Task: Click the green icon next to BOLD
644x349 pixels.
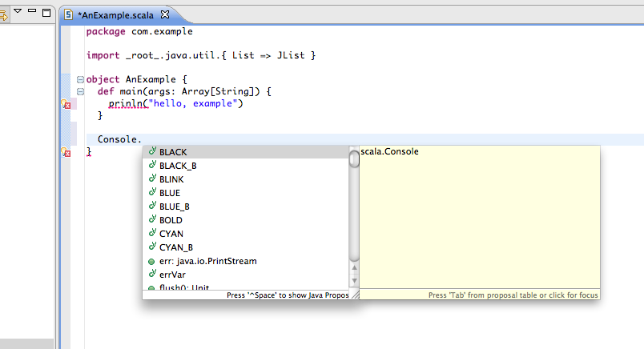Action: 151,219
